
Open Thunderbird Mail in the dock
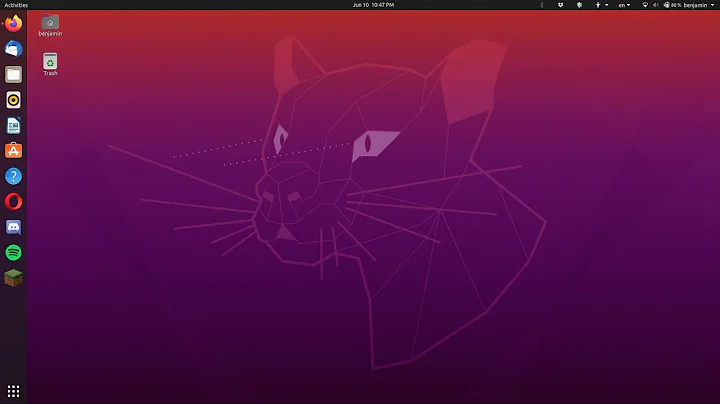[x=13, y=48]
